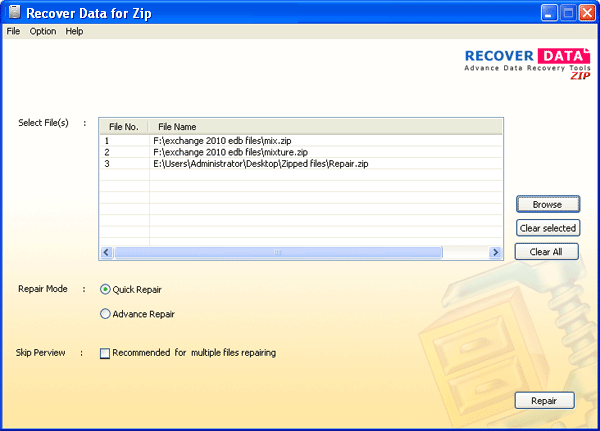Viewport: 600px width, 431px height.
Task: Maximize the Recover Data window
Action: [x=567, y=13]
